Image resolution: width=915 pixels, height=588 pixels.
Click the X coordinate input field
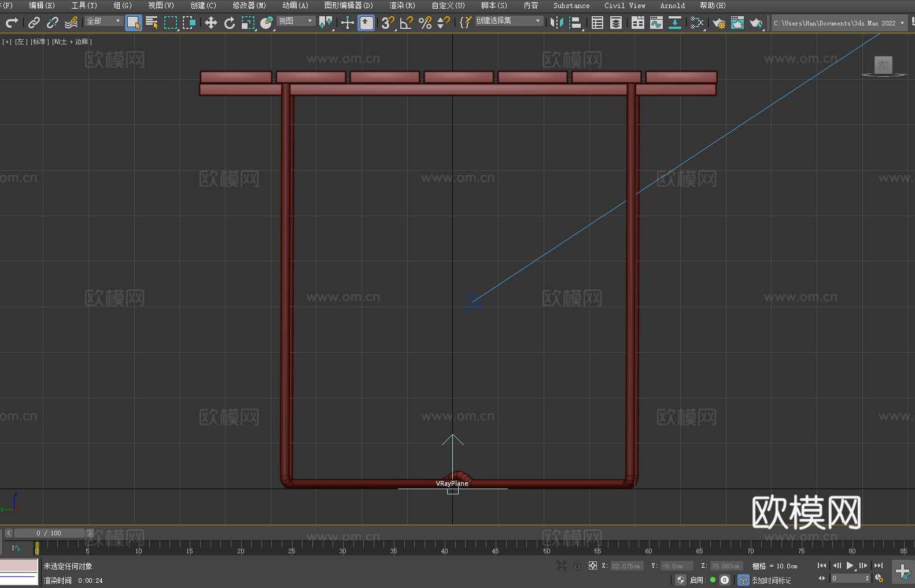[627, 566]
